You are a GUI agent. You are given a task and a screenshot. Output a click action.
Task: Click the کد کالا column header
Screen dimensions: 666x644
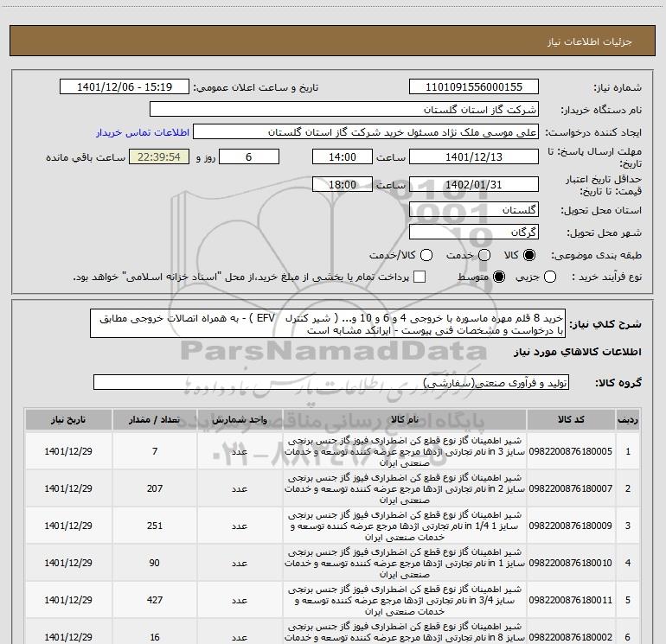(571, 419)
